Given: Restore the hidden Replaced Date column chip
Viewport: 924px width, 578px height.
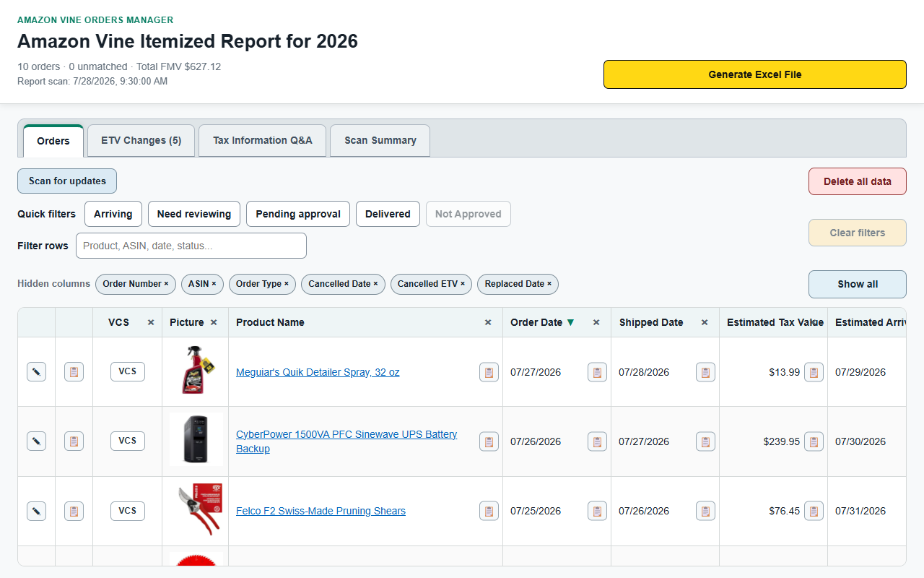Looking at the screenshot, I should (518, 284).
